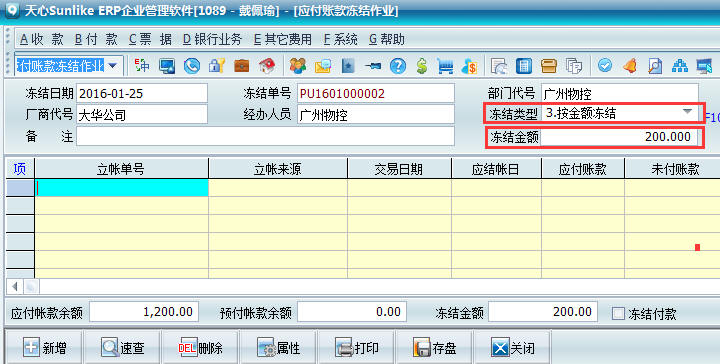720x364 pixels.
Task: Click the 厂商代号 field showing 大华公司
Action: 142,115
